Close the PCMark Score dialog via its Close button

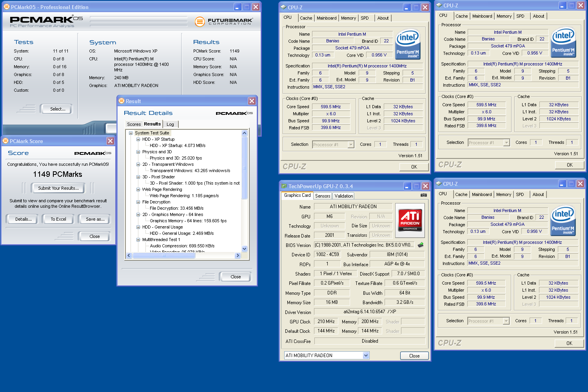pos(94,236)
